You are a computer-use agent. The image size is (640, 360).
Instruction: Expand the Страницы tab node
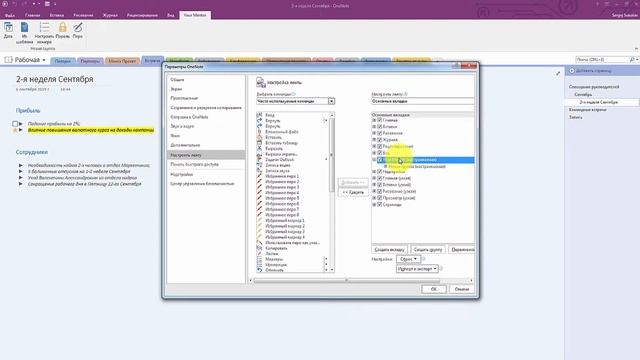point(374,204)
